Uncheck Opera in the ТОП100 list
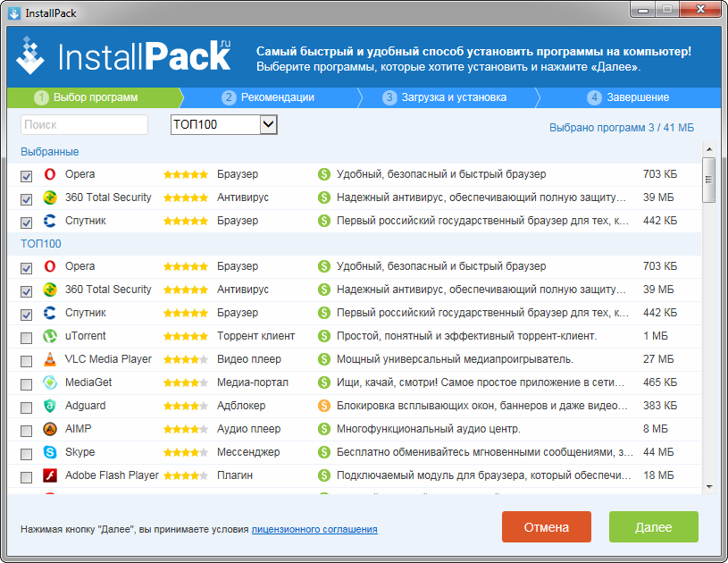This screenshot has height=563, width=728. click(27, 268)
